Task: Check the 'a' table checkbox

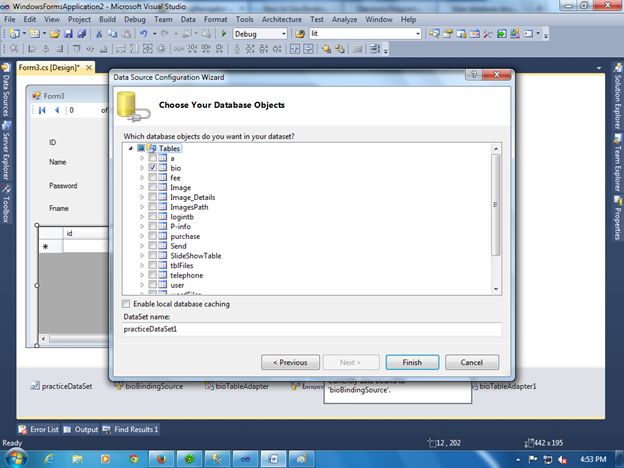Action: [x=152, y=158]
